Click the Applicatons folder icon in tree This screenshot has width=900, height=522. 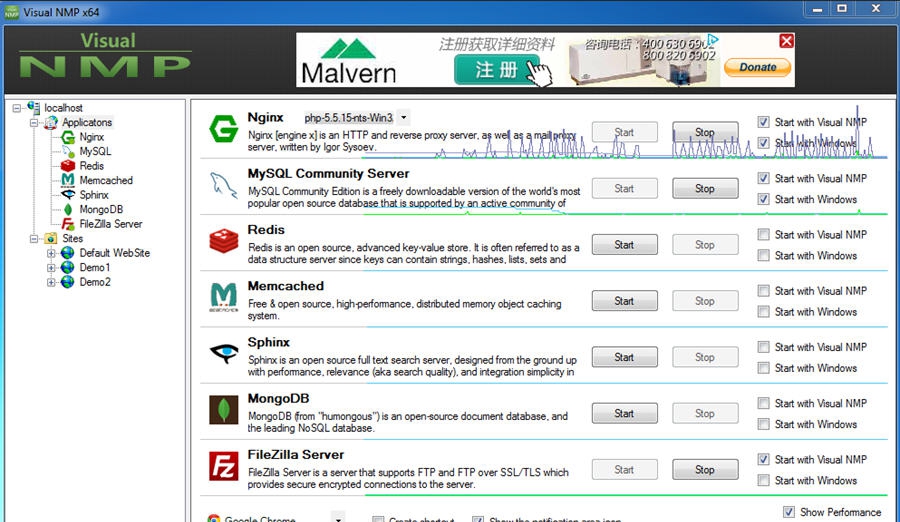click(51, 122)
